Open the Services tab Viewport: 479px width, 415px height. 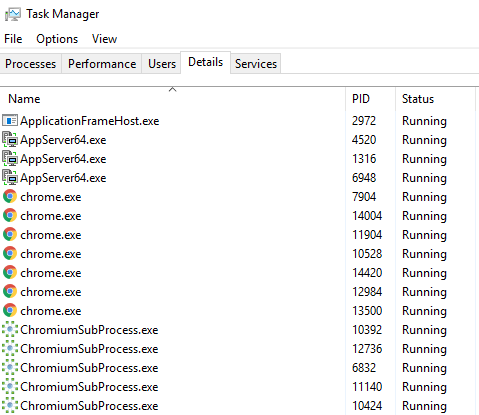click(256, 64)
